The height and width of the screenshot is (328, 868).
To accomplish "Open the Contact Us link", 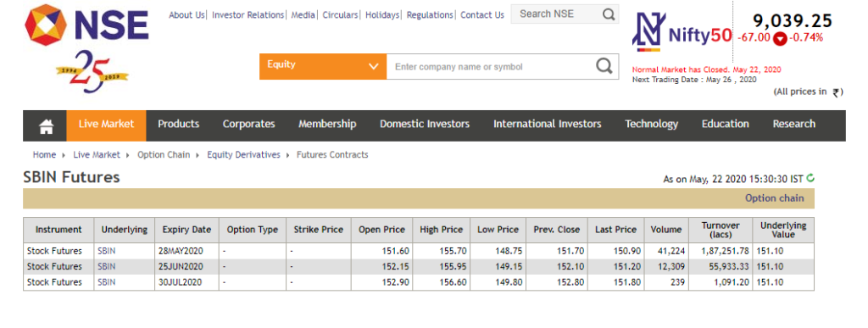I will [482, 15].
